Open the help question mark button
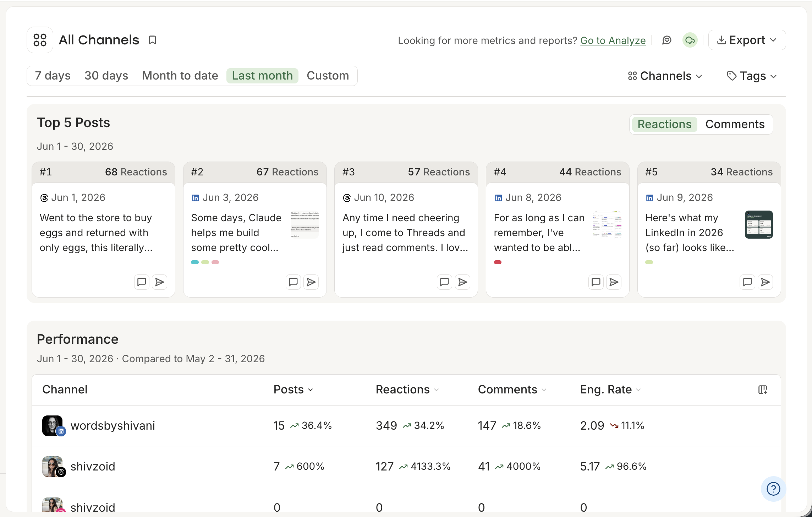The width and height of the screenshot is (812, 517). click(x=773, y=489)
